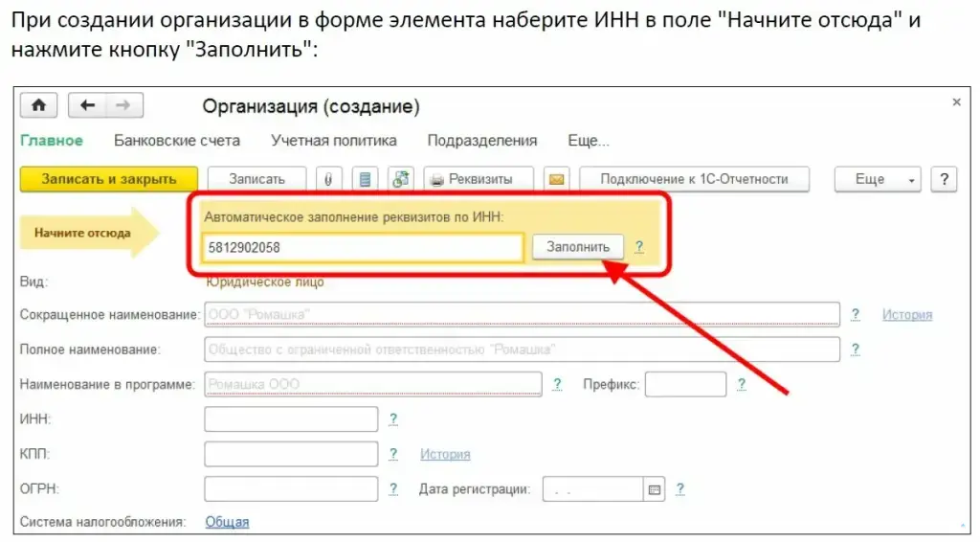980x542 pixels.
Task: Click the Юридическое лицо value text
Action: coord(265,282)
